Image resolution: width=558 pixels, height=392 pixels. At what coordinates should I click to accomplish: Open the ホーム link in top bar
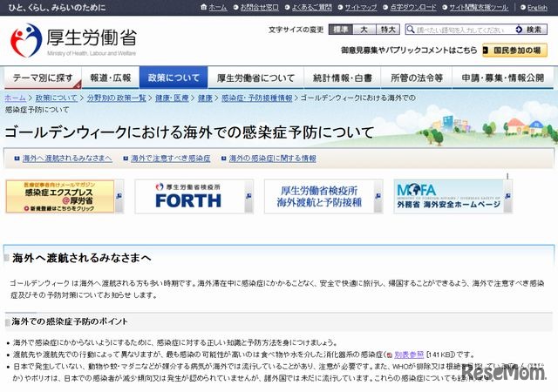[217, 7]
